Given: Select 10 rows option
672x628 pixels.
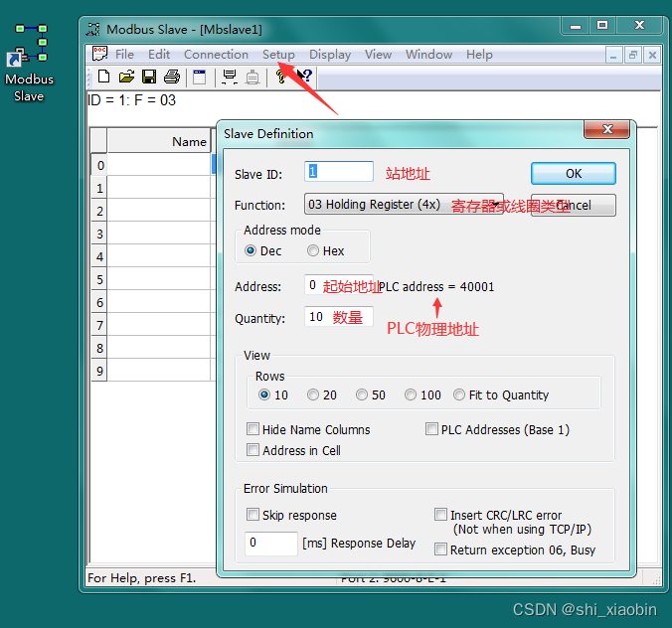Looking at the screenshot, I should click(273, 394).
